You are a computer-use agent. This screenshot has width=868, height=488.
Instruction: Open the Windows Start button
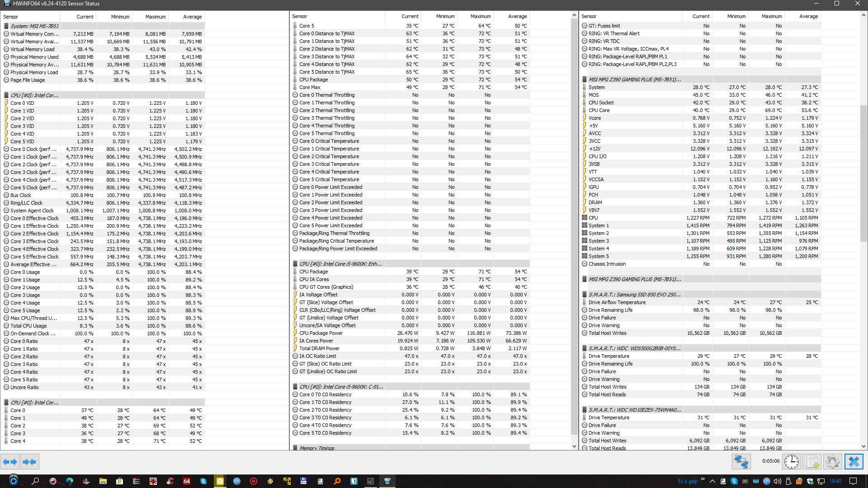14,481
